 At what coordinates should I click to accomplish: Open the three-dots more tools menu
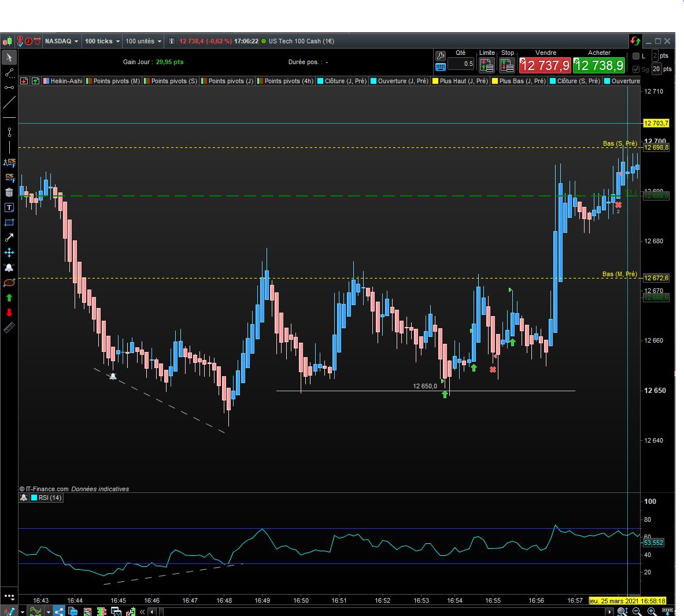point(9,596)
